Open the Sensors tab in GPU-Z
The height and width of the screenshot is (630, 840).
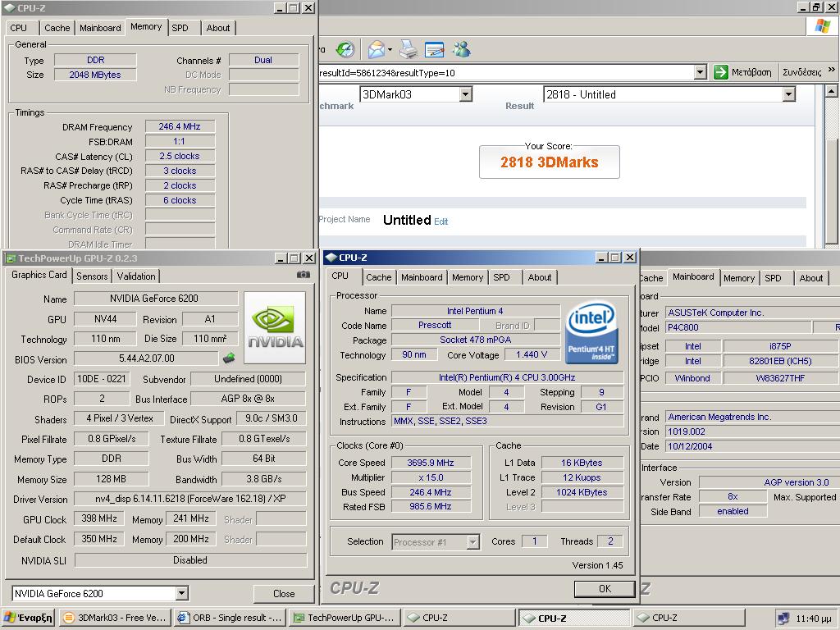coord(92,276)
